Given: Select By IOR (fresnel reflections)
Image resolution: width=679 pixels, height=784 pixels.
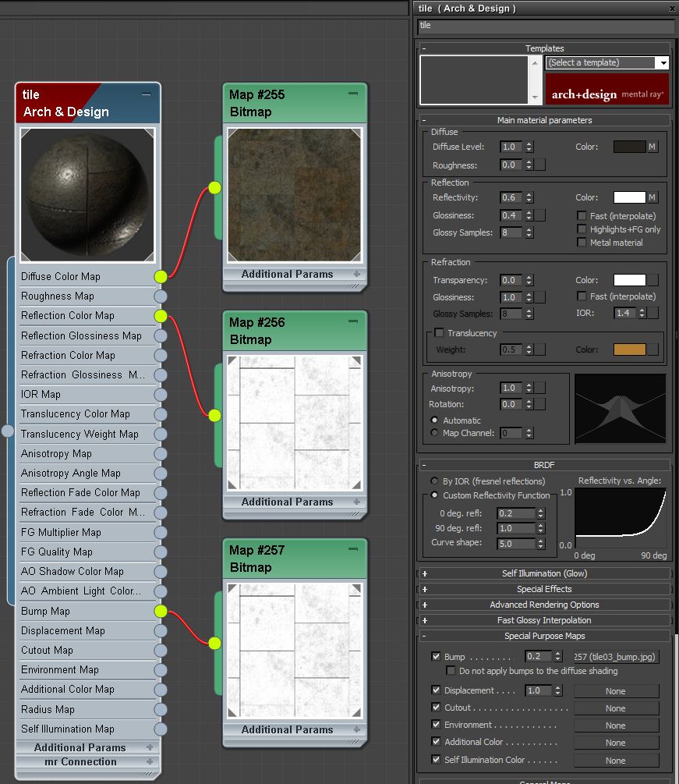Looking at the screenshot, I should pyautogui.click(x=434, y=481).
